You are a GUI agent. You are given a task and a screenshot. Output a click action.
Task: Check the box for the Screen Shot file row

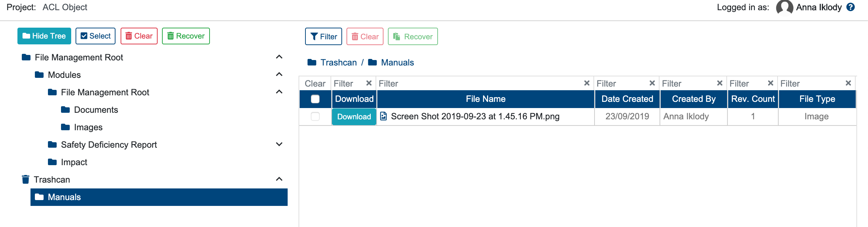click(315, 116)
